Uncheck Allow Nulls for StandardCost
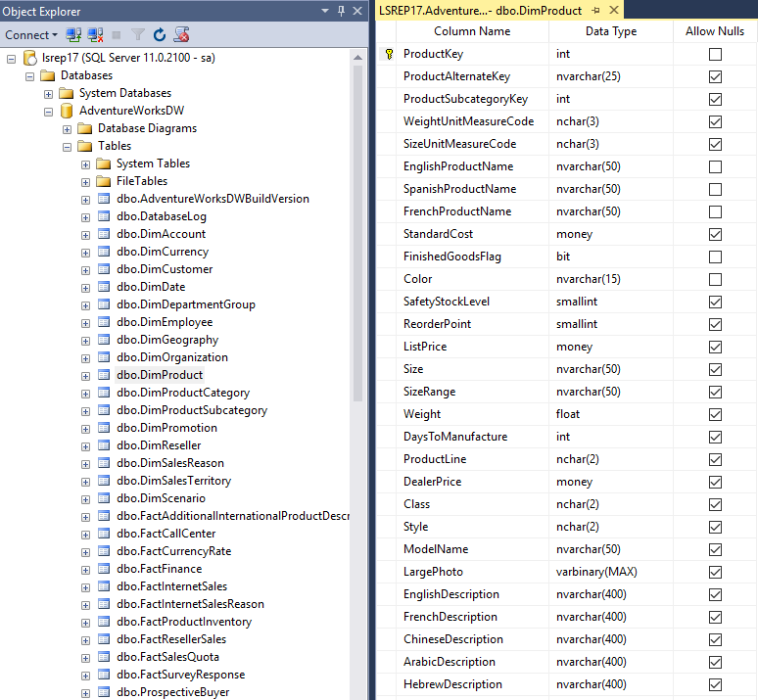 pyautogui.click(x=715, y=234)
